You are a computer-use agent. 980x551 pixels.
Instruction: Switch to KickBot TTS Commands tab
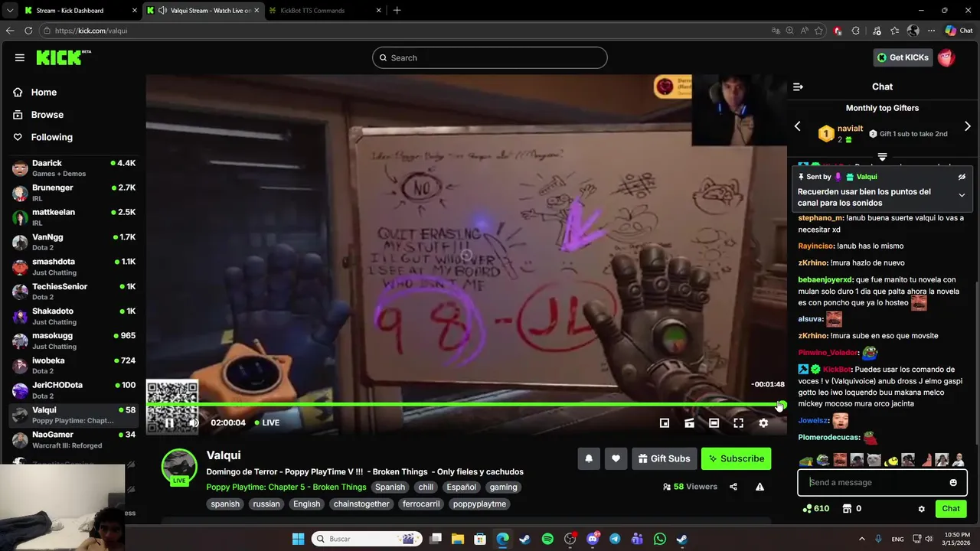(x=320, y=11)
